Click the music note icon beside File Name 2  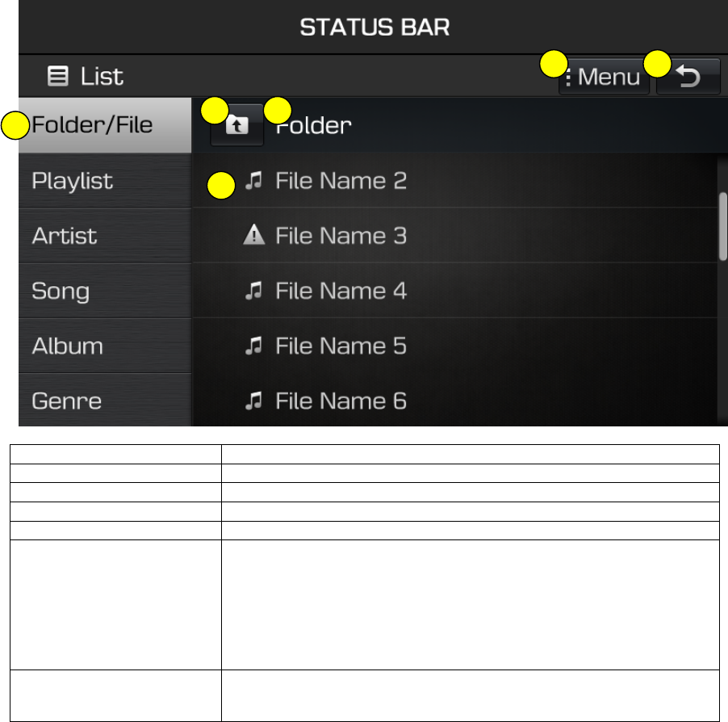(x=253, y=180)
